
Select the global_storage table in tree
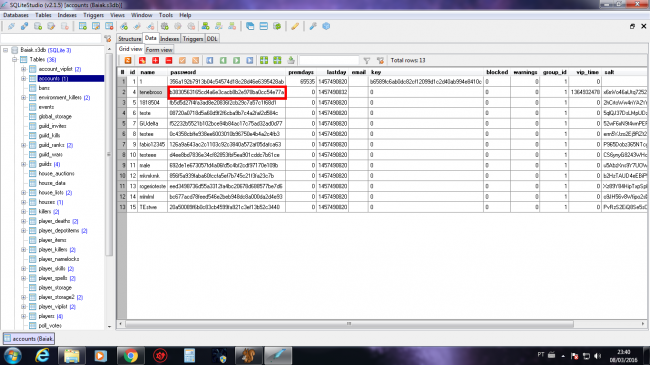click(x=55, y=117)
